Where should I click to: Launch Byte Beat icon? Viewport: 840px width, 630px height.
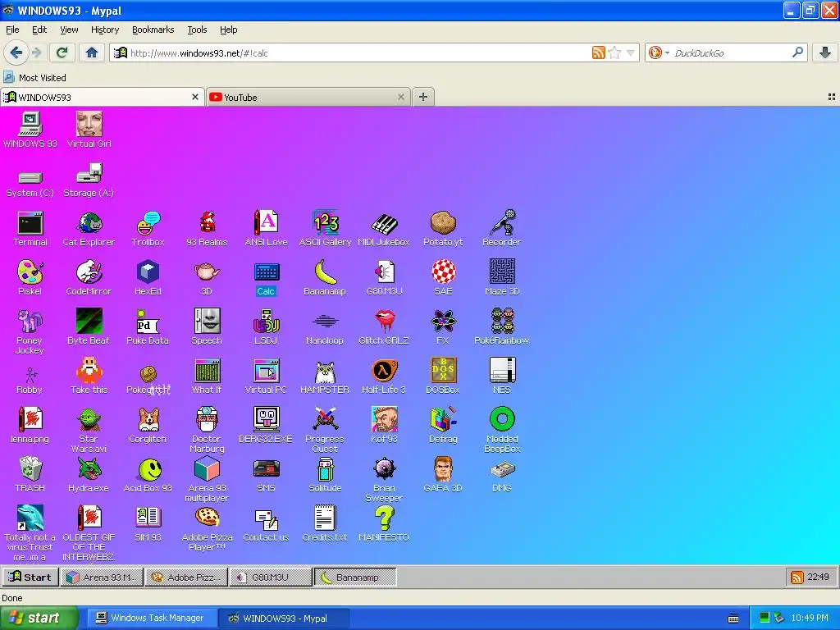pos(89,326)
